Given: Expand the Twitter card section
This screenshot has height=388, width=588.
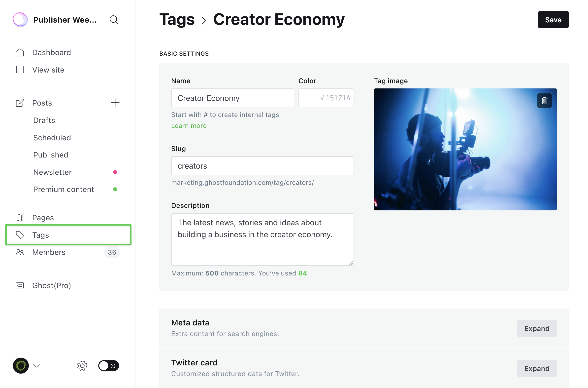Looking at the screenshot, I should point(537,368).
